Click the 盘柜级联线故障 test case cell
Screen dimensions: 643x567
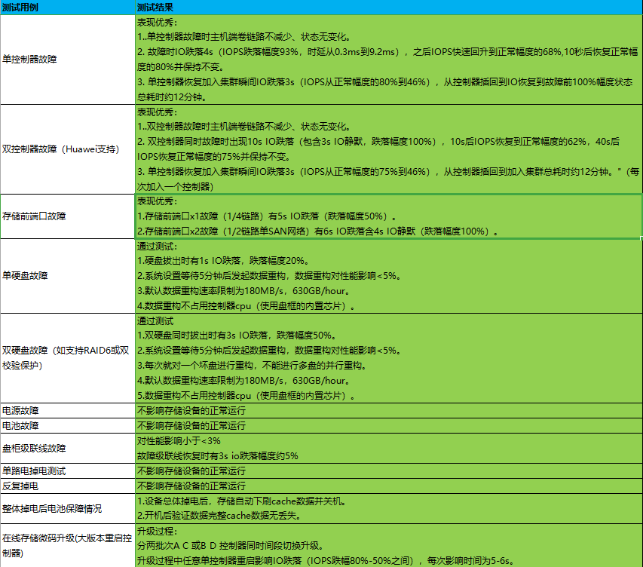[x=68, y=448]
